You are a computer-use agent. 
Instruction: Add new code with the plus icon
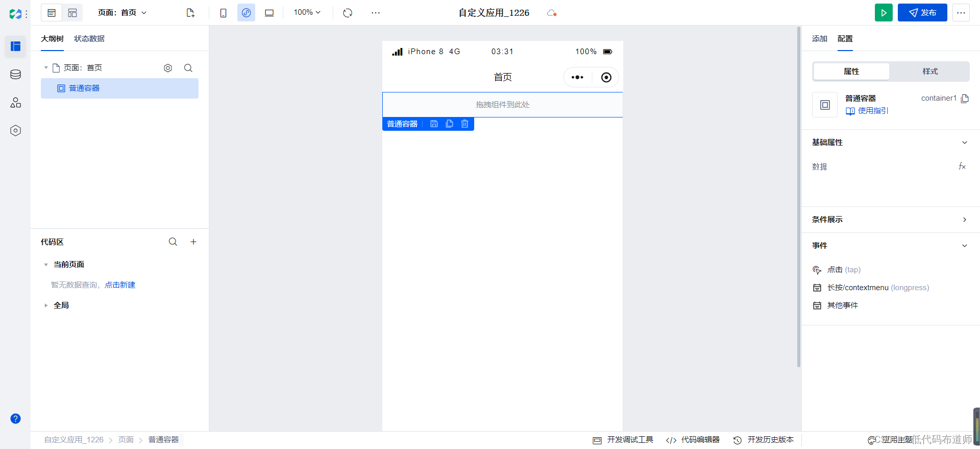point(193,242)
